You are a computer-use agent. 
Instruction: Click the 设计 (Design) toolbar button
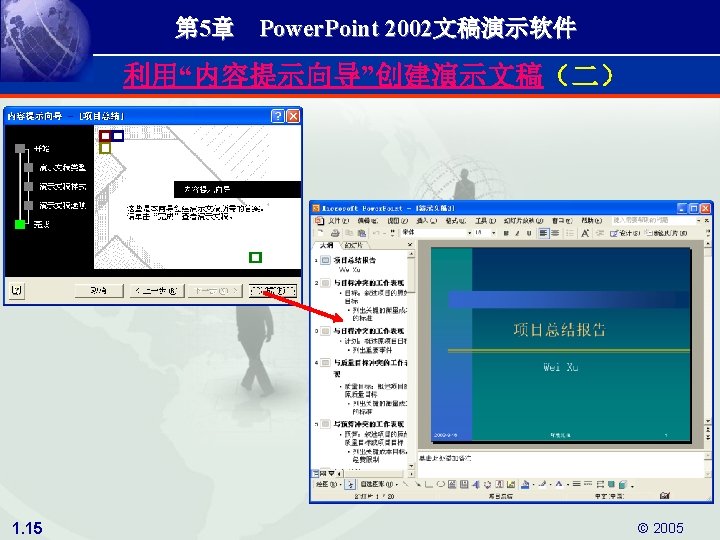(624, 233)
